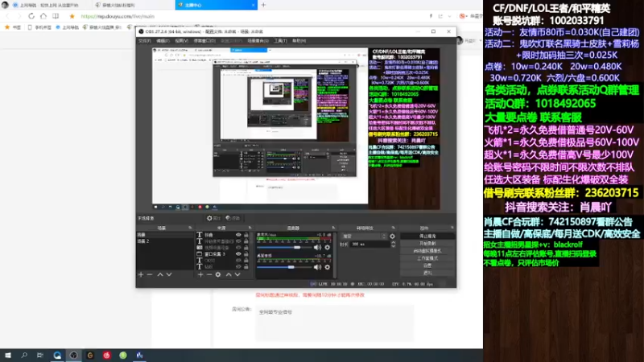Viewport: 644px width, 362px height.
Task: Pop out the Controls dock panel
Action: 452,228
